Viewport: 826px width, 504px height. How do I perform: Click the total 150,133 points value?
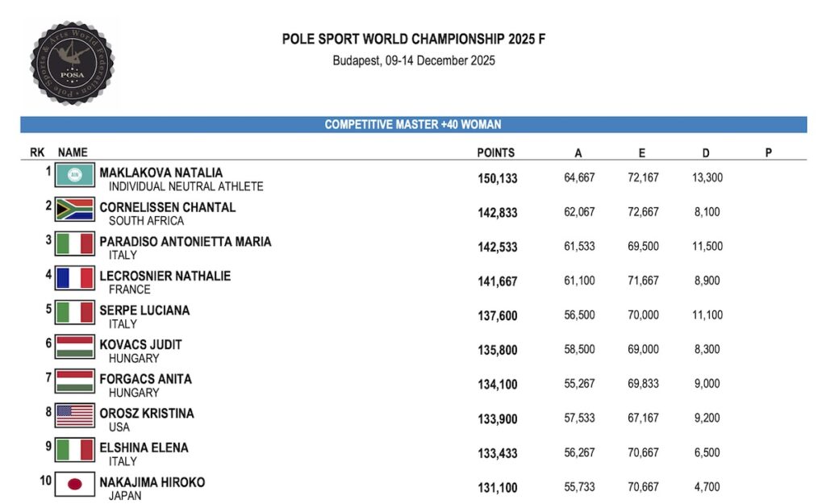click(497, 178)
